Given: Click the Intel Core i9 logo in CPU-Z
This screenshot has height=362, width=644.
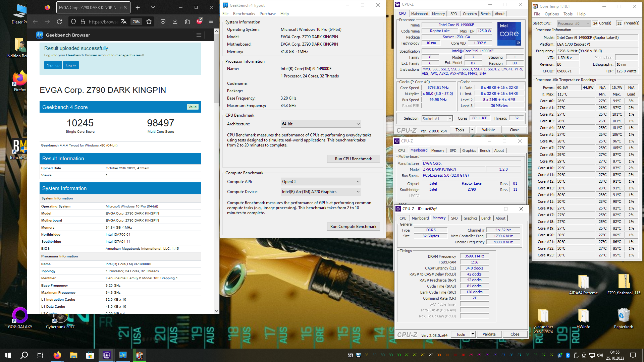Looking at the screenshot, I should click(x=509, y=34).
